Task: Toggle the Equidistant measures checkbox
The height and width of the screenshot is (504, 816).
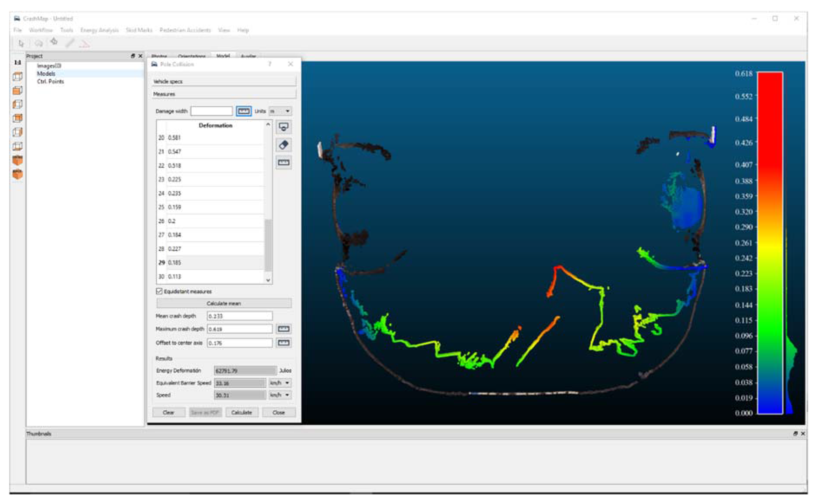Action: tap(160, 291)
